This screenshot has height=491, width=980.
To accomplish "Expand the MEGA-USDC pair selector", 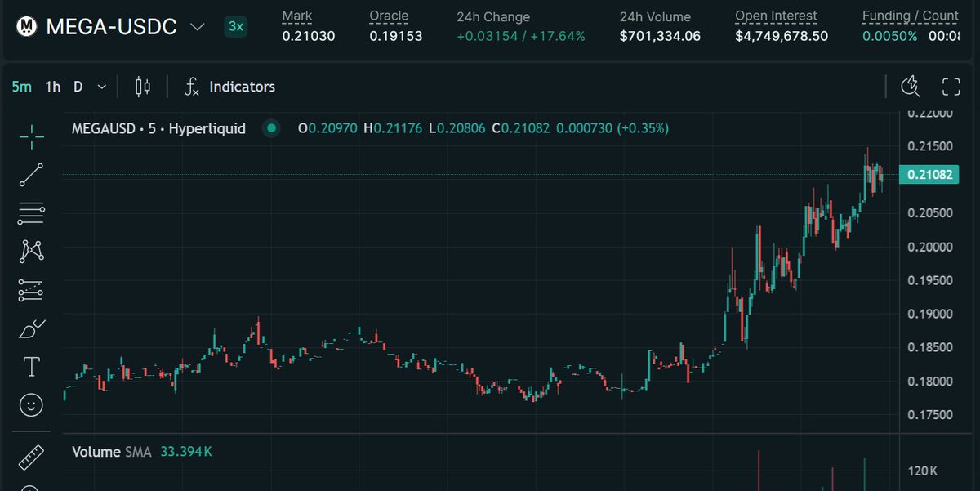I will click(x=197, y=27).
